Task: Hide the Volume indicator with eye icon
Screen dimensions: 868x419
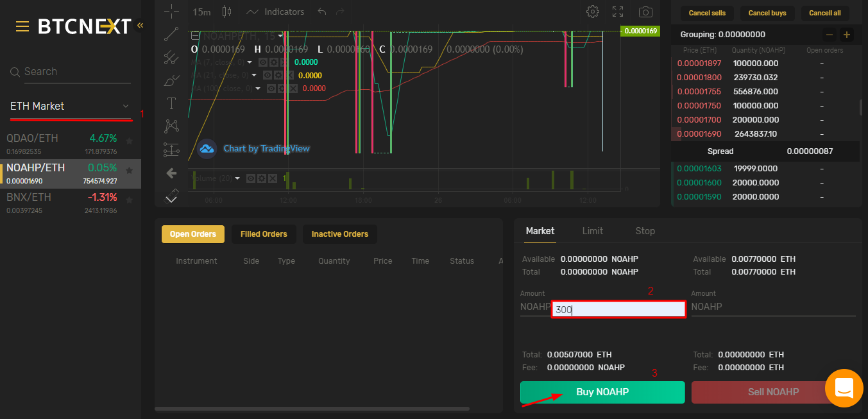Action: point(251,178)
